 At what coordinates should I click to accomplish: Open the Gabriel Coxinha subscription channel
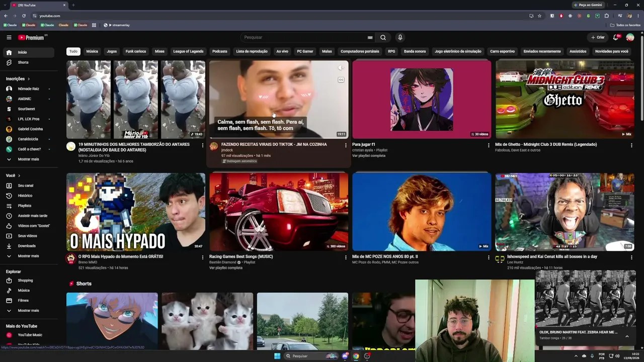(29, 129)
